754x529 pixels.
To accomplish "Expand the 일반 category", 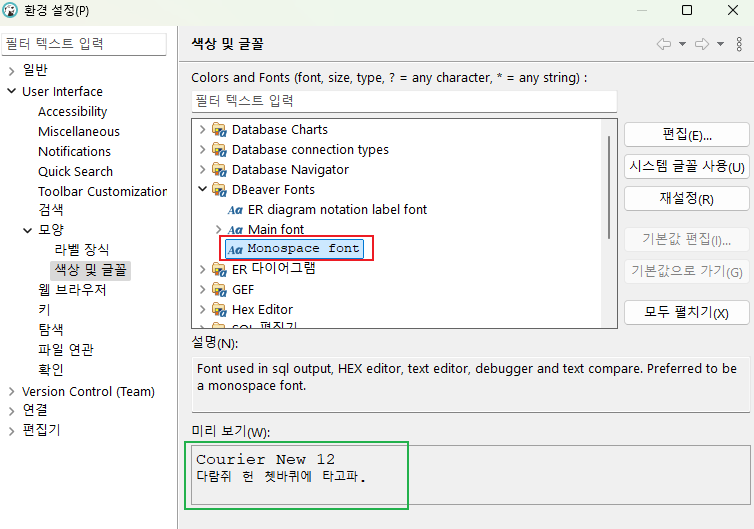I will point(12,71).
